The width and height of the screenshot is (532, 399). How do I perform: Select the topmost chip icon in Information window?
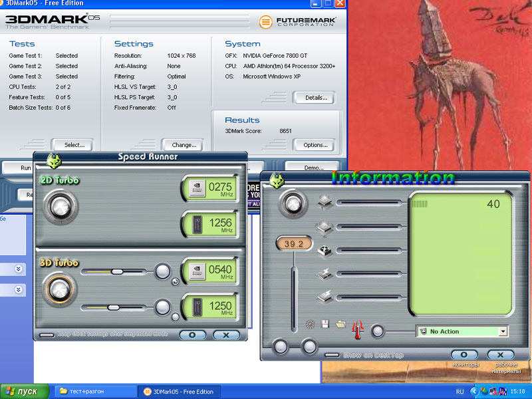pyautogui.click(x=325, y=202)
